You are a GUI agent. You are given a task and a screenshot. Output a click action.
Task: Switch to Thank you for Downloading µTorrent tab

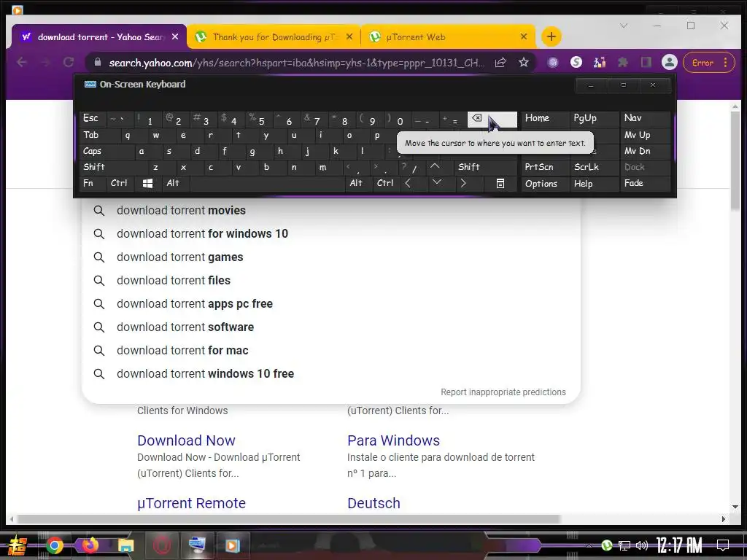(274, 36)
